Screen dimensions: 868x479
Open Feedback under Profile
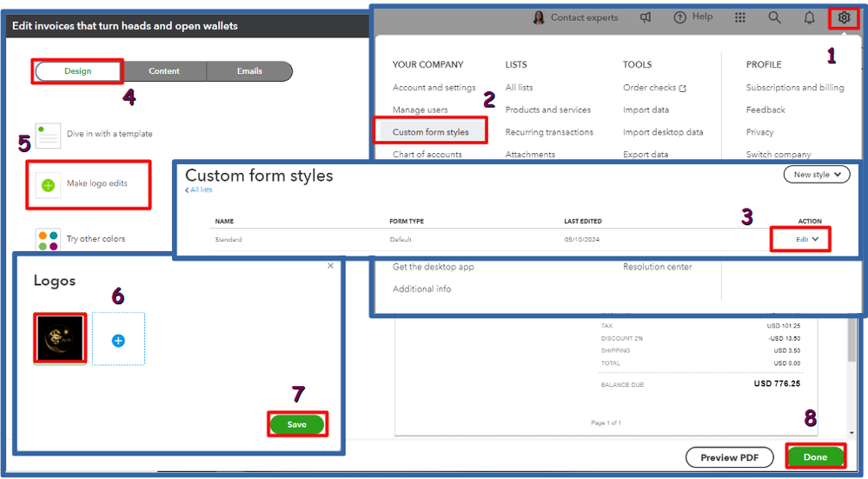click(x=765, y=110)
